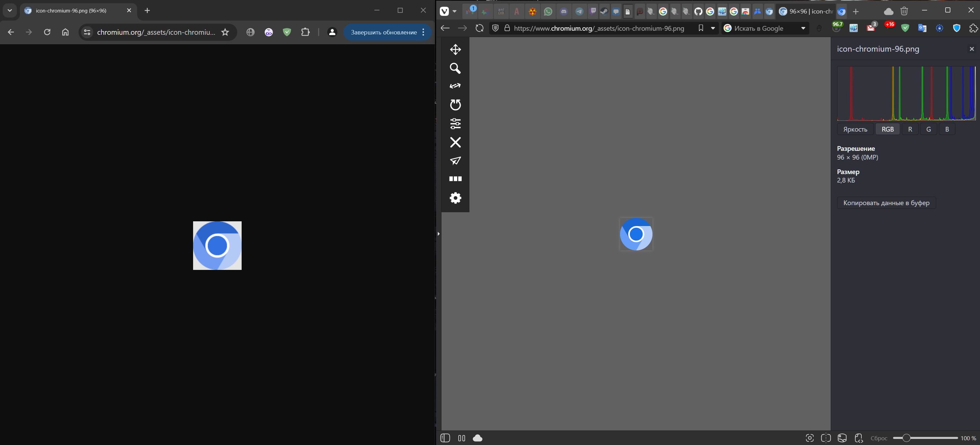
Task: Click the Chrome address bar URL
Action: [156, 32]
